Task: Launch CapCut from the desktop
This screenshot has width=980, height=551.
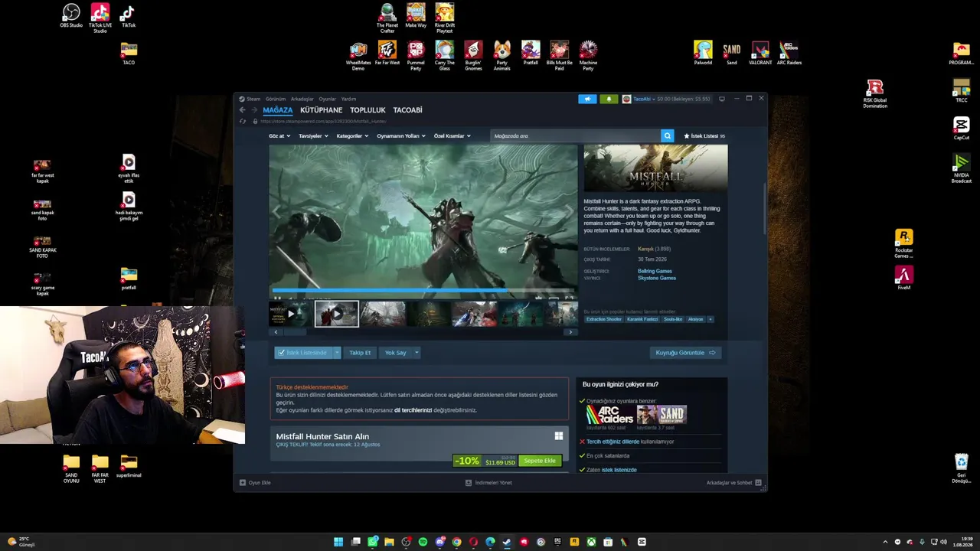Action: [962, 128]
